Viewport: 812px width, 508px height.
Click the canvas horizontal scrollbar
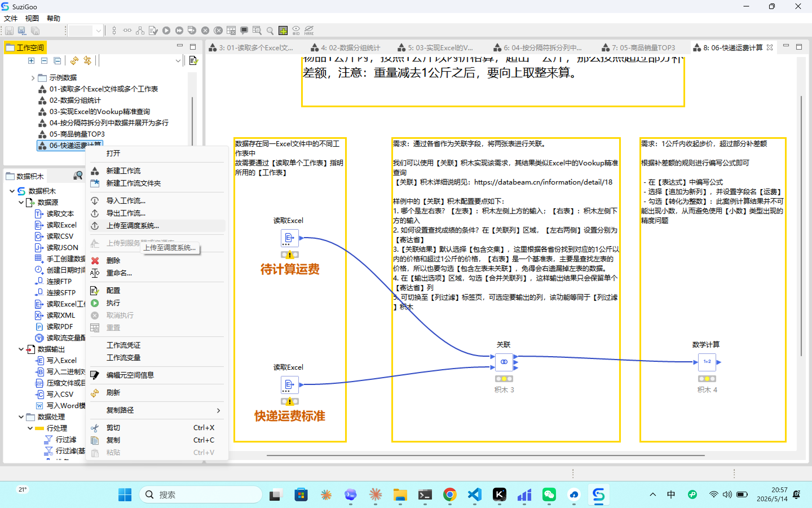(485, 456)
